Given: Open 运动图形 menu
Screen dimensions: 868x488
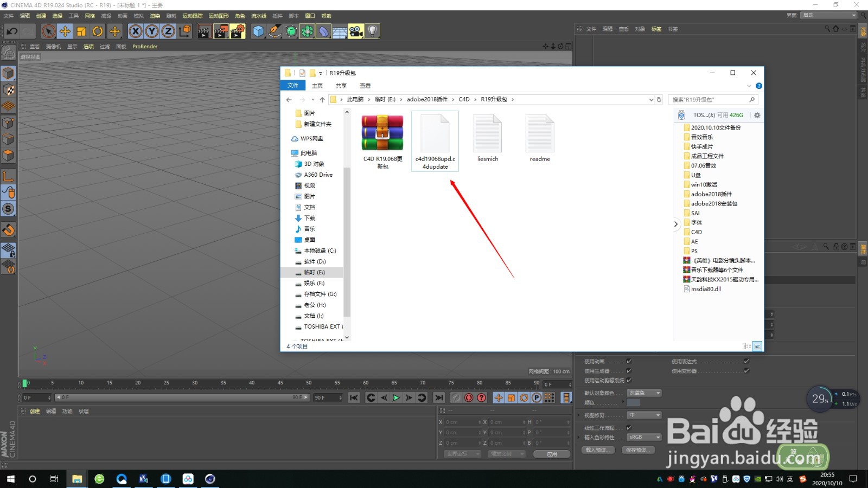Looking at the screenshot, I should click(x=219, y=16).
